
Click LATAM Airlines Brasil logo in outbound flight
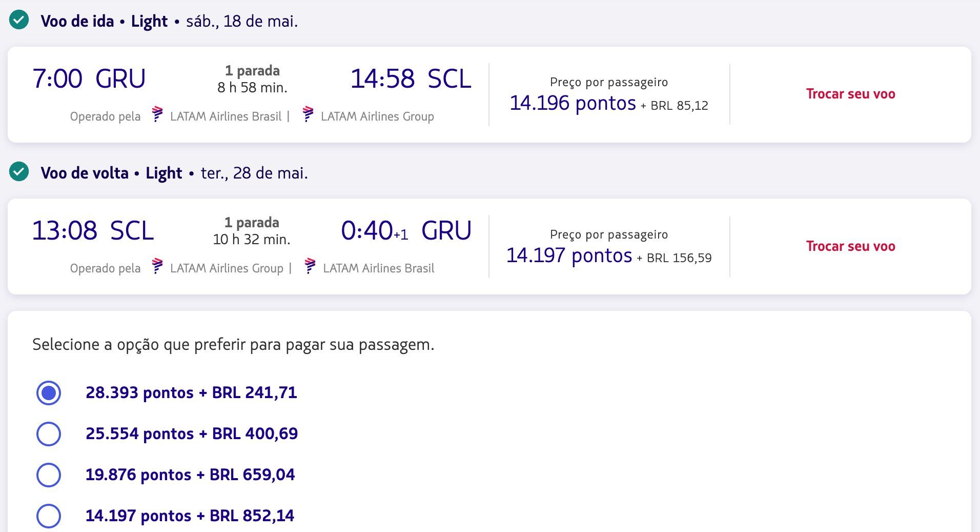click(157, 114)
